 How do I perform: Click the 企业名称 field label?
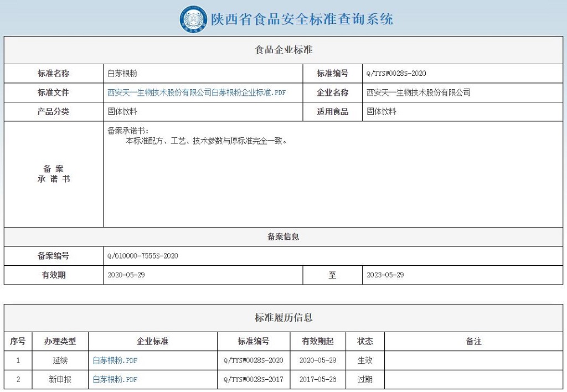(x=333, y=92)
